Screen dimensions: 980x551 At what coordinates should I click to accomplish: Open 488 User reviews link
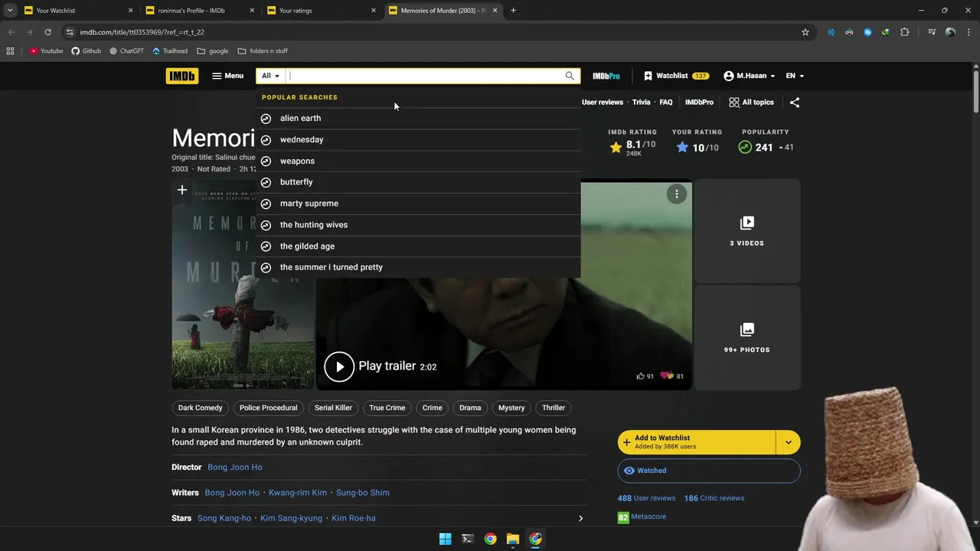tap(647, 498)
